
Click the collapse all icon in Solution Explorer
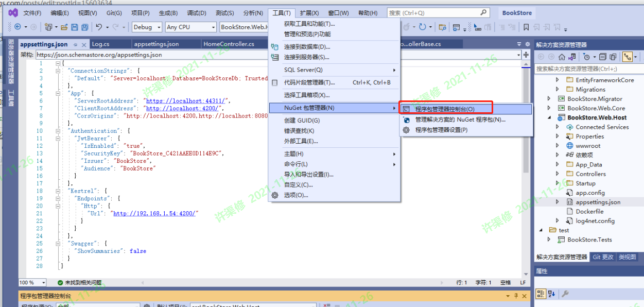(603, 57)
